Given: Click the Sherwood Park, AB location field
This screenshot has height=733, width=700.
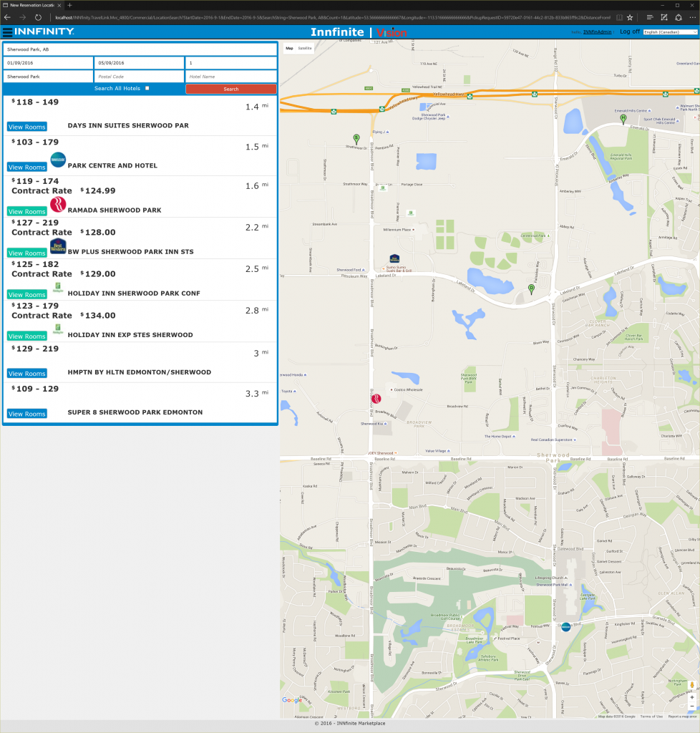Looking at the screenshot, I should 140,49.
